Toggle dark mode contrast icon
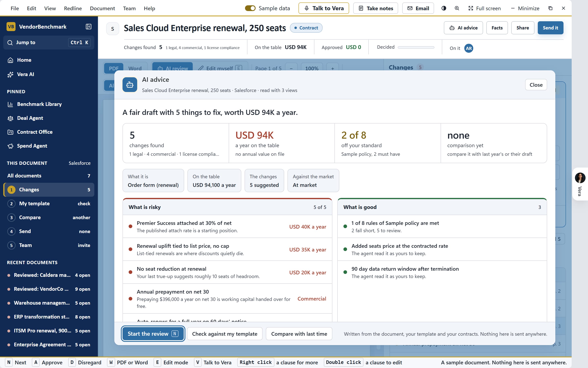The image size is (588, 368). point(444,8)
